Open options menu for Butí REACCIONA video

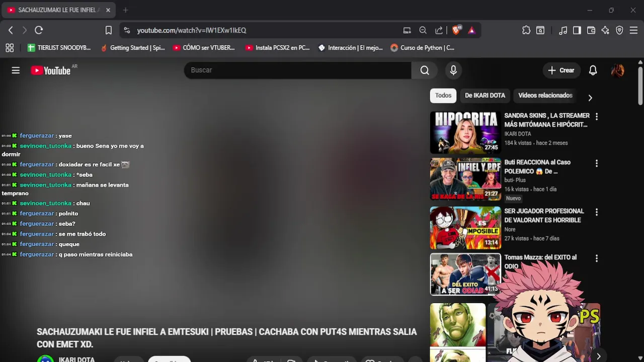(597, 163)
